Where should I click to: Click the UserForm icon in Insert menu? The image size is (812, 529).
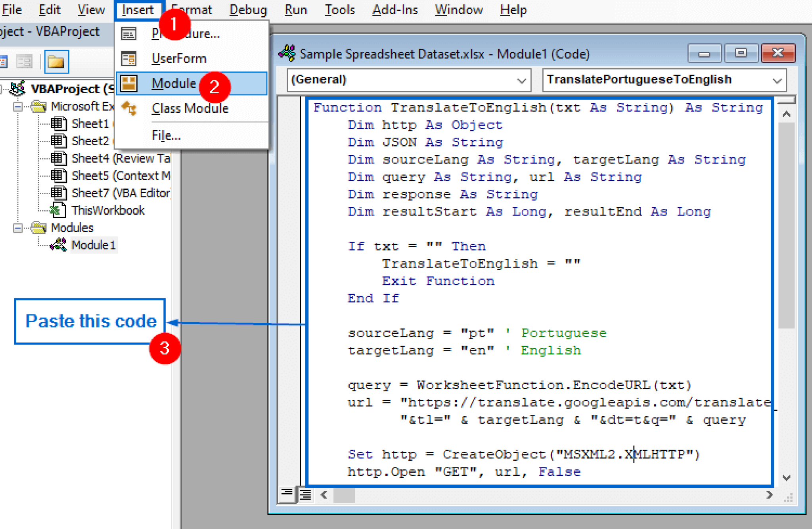(x=129, y=59)
